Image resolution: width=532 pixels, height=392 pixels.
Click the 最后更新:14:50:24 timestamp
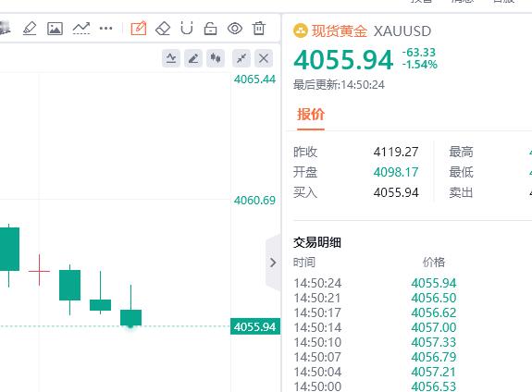(x=339, y=85)
